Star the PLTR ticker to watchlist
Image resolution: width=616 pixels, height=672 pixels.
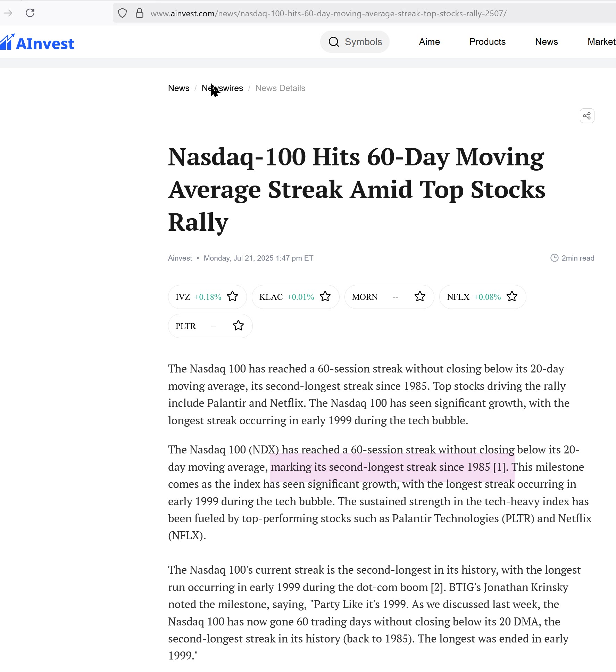pyautogui.click(x=238, y=326)
